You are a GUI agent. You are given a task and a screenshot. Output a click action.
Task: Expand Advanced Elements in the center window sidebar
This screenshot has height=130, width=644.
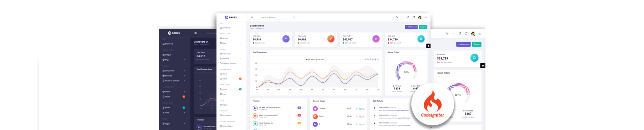230,63
